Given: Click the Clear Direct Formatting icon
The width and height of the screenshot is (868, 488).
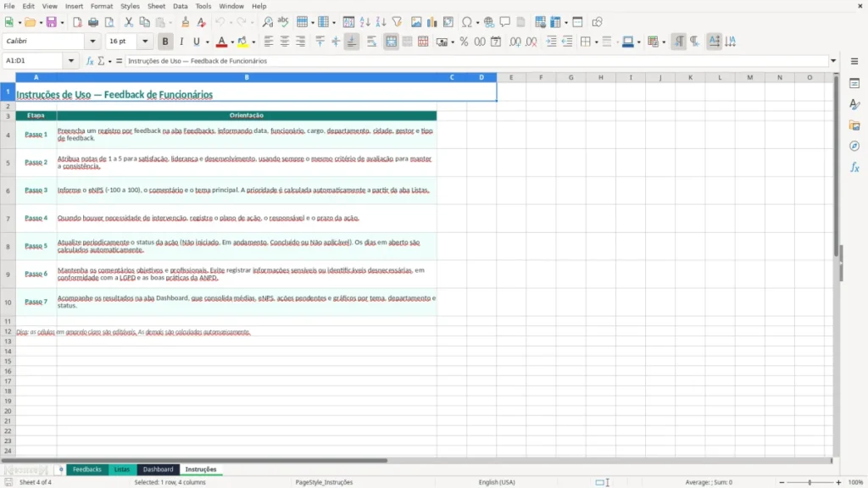Looking at the screenshot, I should click(202, 22).
